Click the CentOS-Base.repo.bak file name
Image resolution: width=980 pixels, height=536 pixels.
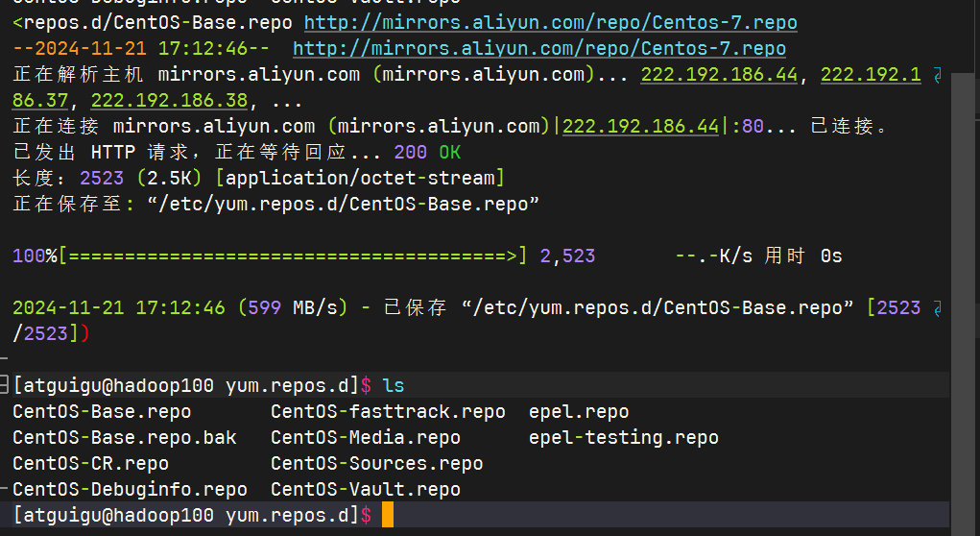coord(124,437)
